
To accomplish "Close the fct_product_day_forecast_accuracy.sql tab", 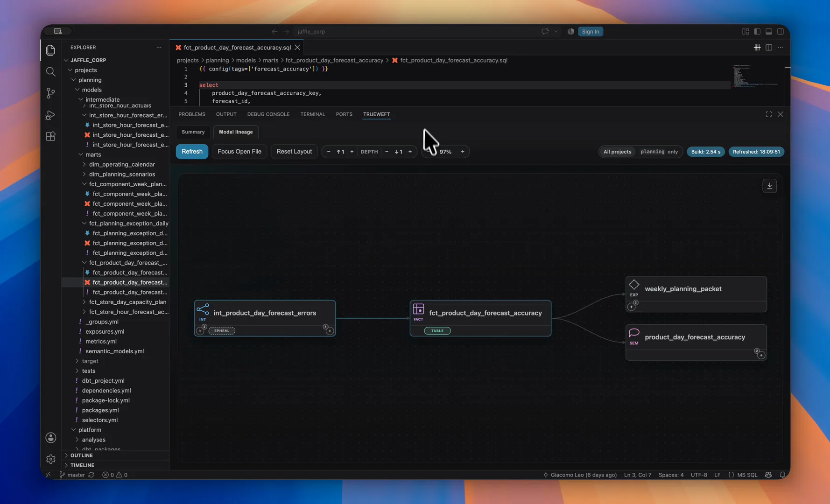I will [297, 47].
